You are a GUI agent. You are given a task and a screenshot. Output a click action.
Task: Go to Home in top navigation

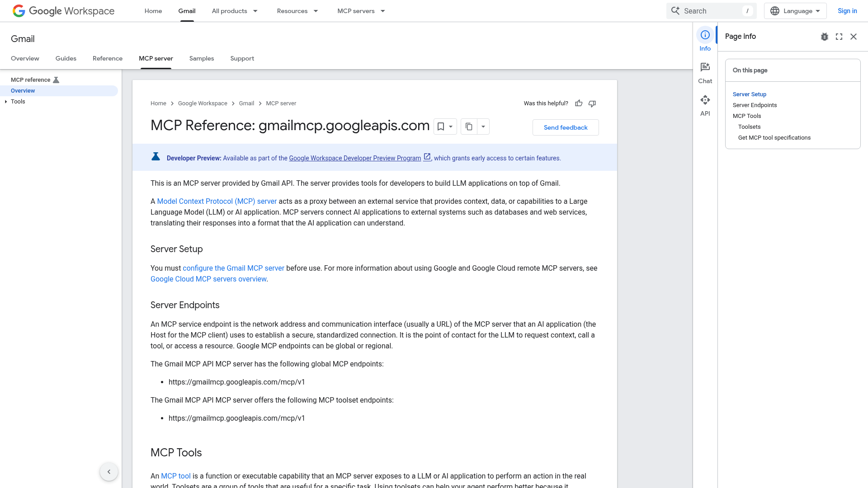153,11
